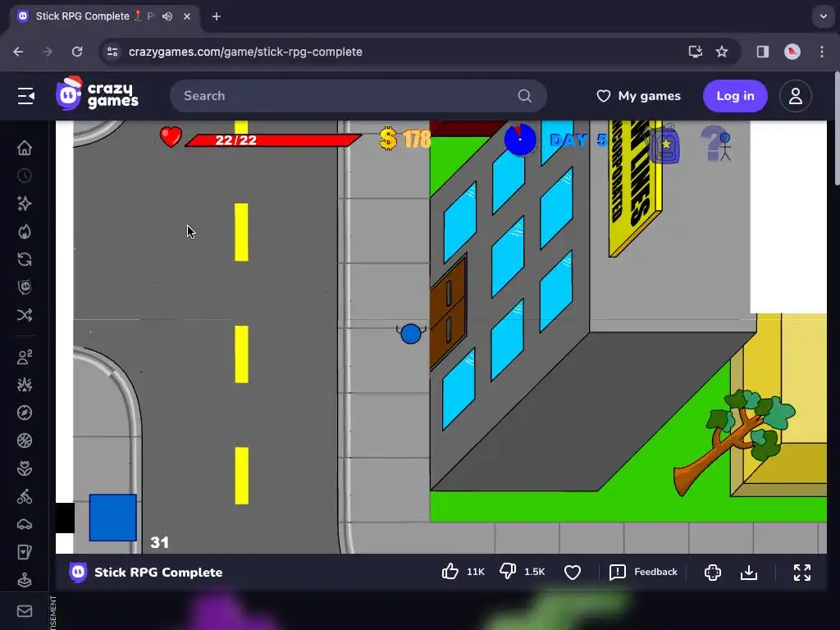Open the Updated refresh-arrows sidebar icon

(x=25, y=259)
